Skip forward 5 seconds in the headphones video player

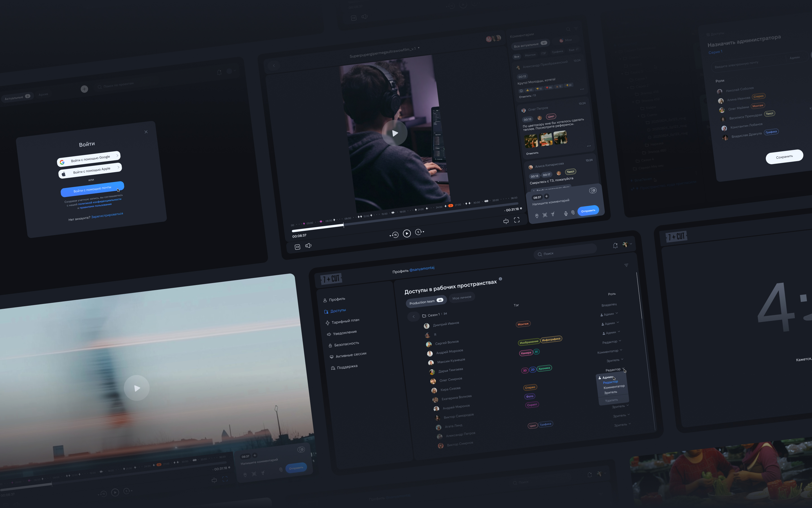(x=418, y=232)
